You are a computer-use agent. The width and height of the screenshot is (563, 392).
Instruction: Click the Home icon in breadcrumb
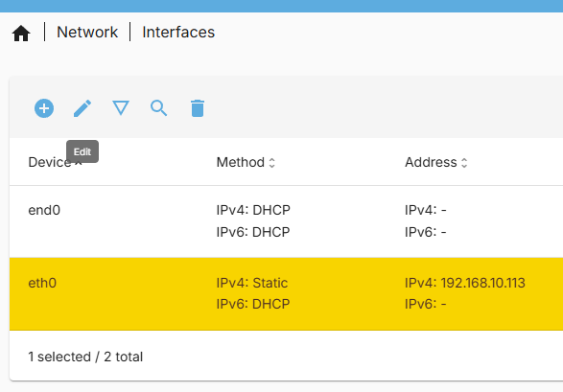pos(21,33)
